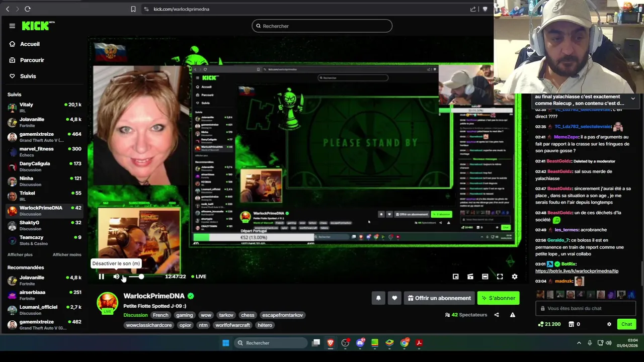644x362 pixels.
Task: Open ShaktyG channel in followed list
Action: click(x=44, y=225)
